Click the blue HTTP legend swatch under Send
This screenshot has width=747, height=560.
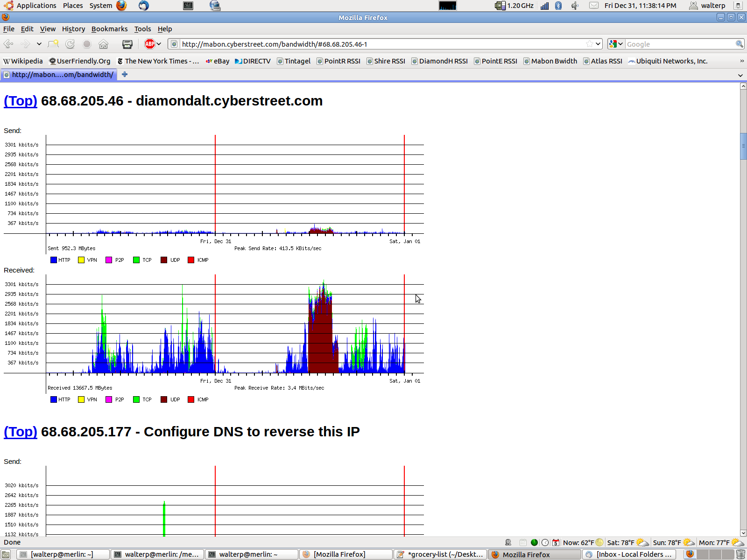point(54,260)
